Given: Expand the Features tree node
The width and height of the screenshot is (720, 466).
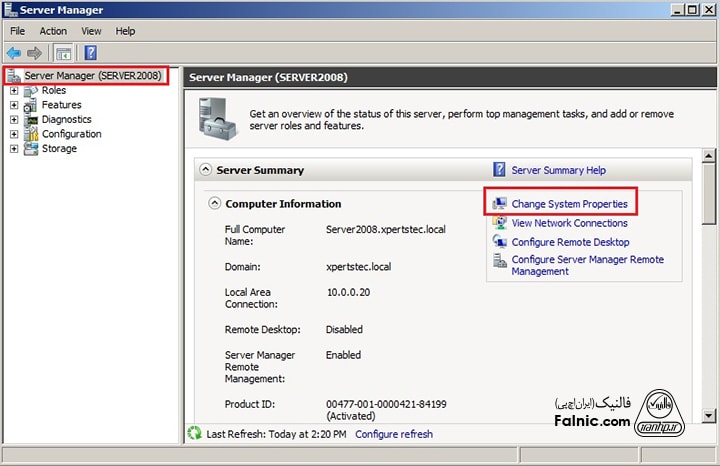Looking at the screenshot, I should (x=14, y=105).
